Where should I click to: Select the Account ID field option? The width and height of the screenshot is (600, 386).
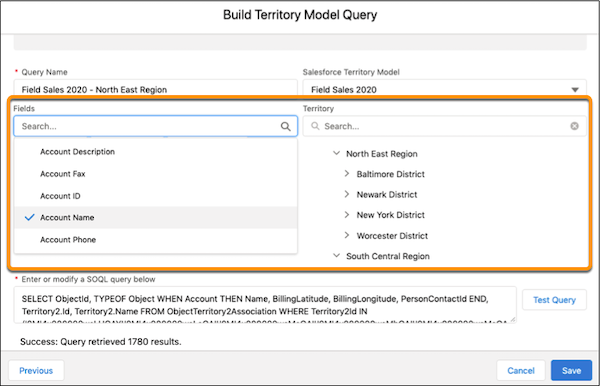pos(156,196)
